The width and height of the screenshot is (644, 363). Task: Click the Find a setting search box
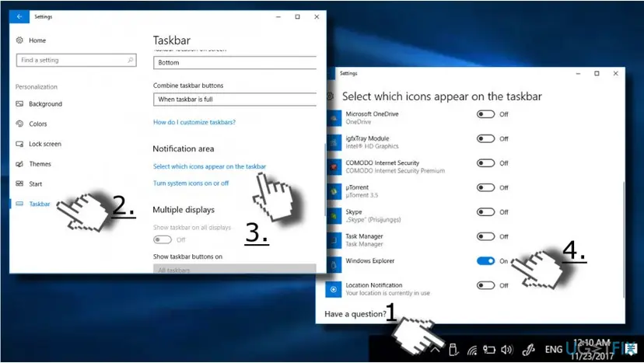pos(76,60)
